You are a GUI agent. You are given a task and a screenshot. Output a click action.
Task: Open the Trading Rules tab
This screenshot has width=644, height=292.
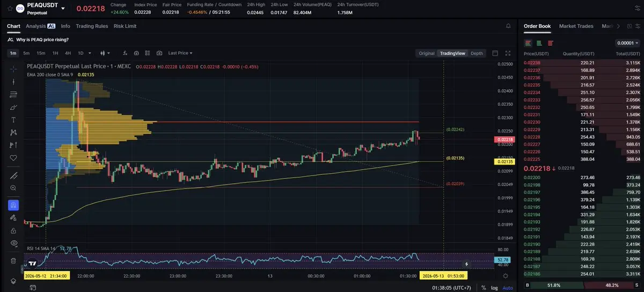point(92,26)
